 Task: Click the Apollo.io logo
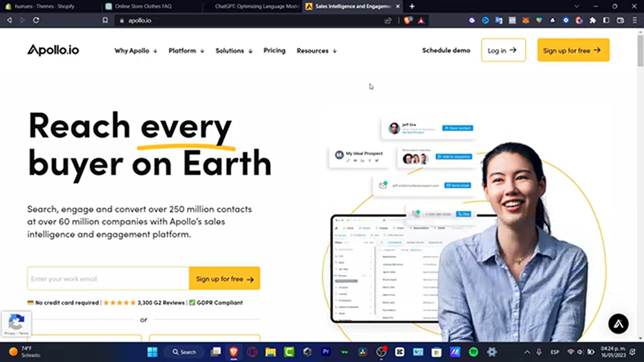click(x=53, y=50)
